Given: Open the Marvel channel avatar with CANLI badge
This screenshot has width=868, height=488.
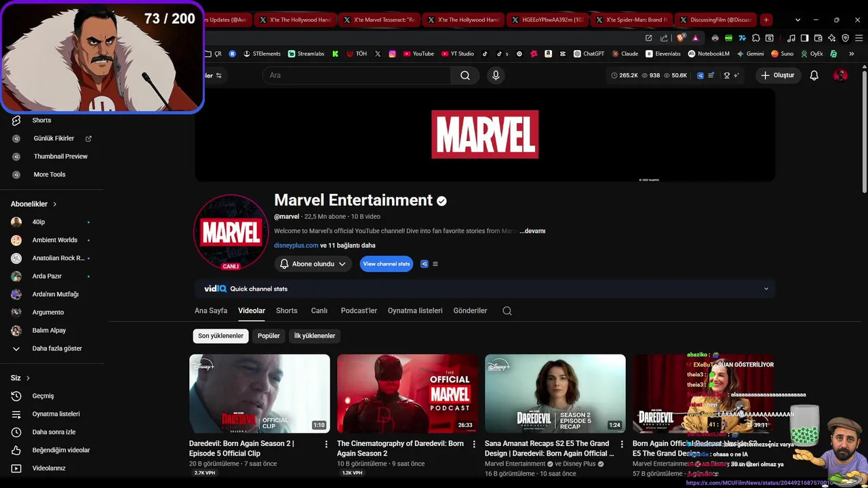Looking at the screenshot, I should coord(231,232).
